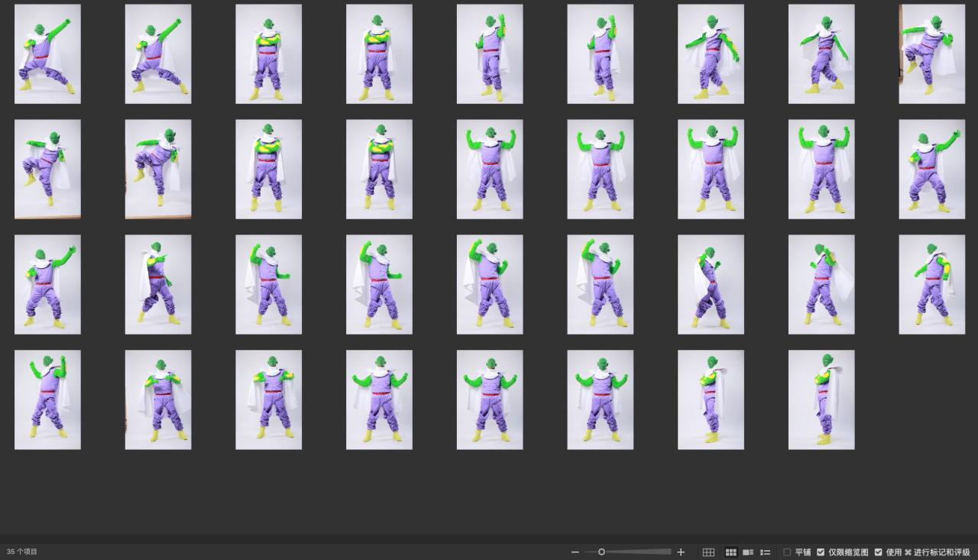Toggle 使用 ⌘ 进行标记和评级 checkbox
The height and width of the screenshot is (560, 978).
click(879, 552)
